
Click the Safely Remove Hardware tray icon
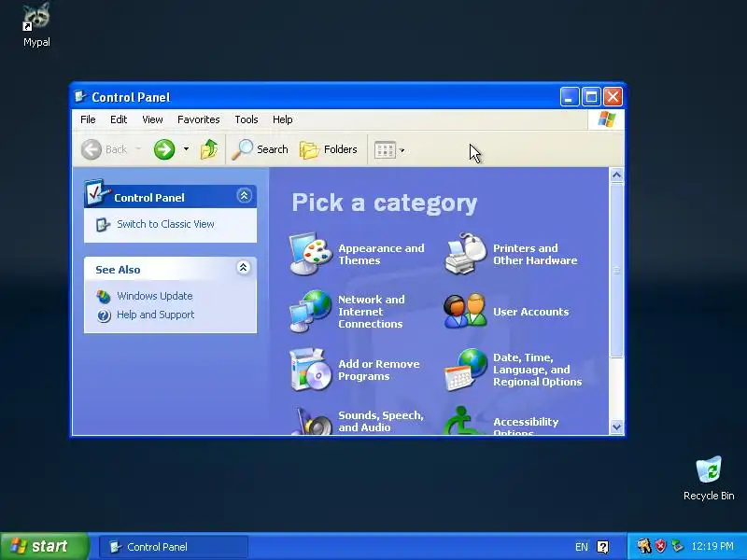677,546
